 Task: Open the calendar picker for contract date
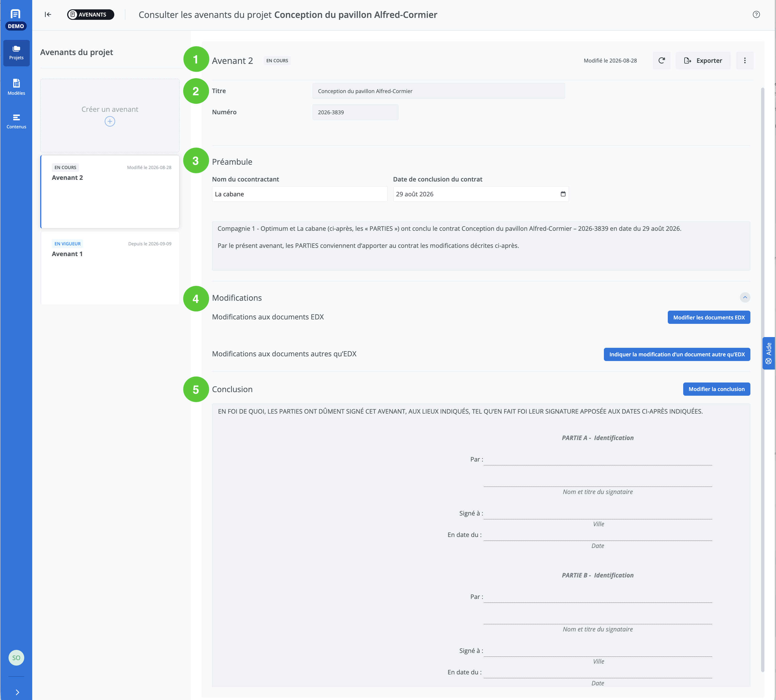coord(563,194)
